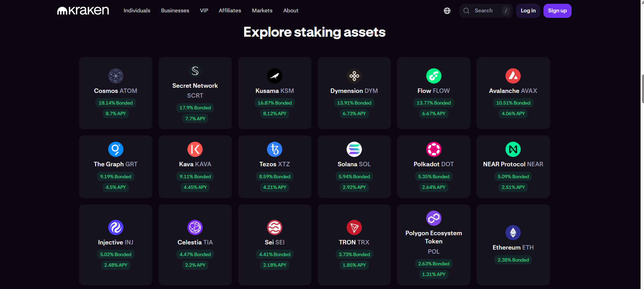This screenshot has height=289, width=644.
Task: Open the Affiliates nav item
Action: tap(230, 11)
